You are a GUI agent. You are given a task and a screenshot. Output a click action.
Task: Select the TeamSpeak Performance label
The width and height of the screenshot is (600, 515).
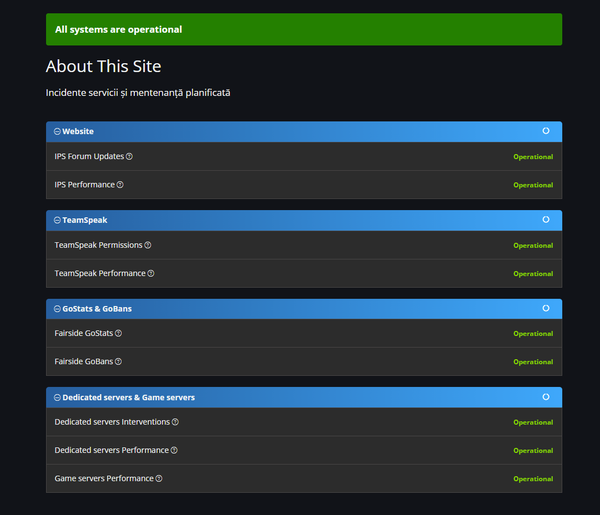[100, 274]
